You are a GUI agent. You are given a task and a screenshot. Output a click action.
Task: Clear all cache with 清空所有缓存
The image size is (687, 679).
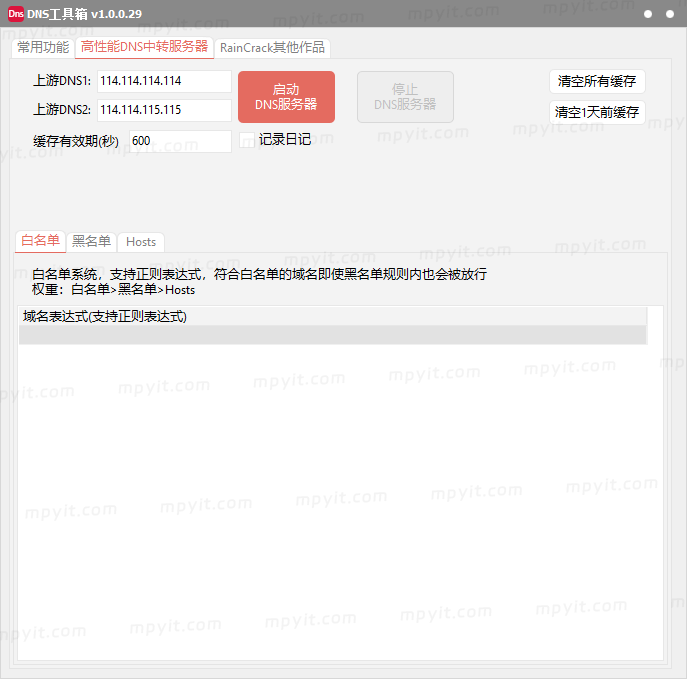(x=597, y=81)
